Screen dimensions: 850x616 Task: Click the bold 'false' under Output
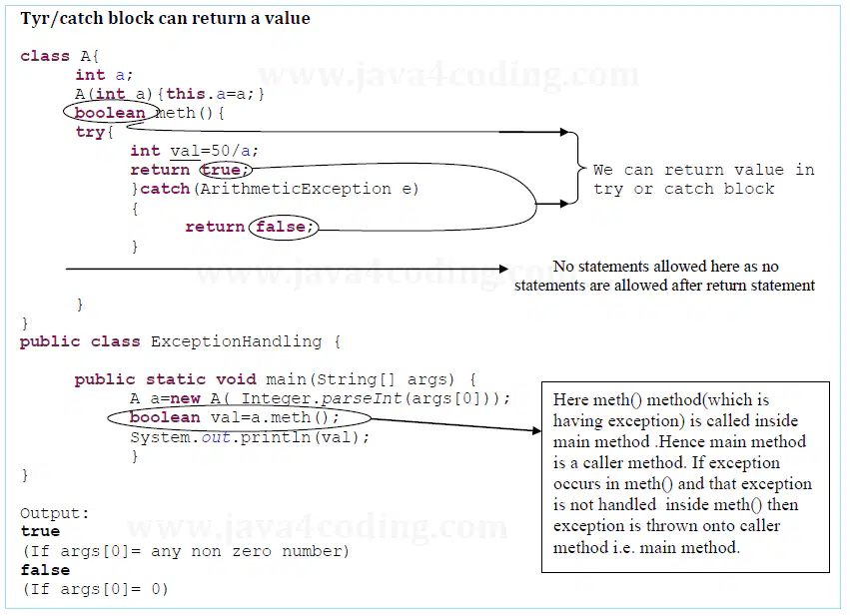pos(46,570)
